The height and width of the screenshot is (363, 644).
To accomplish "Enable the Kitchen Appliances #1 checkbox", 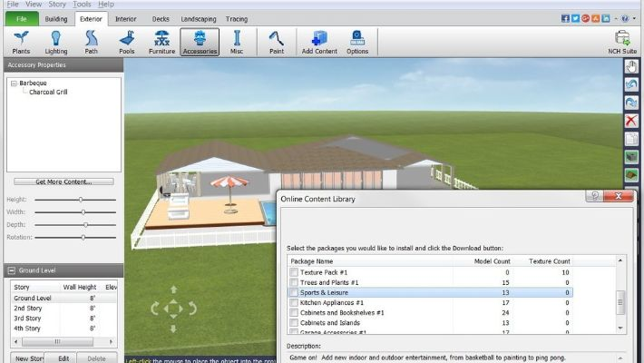I will [x=293, y=303].
